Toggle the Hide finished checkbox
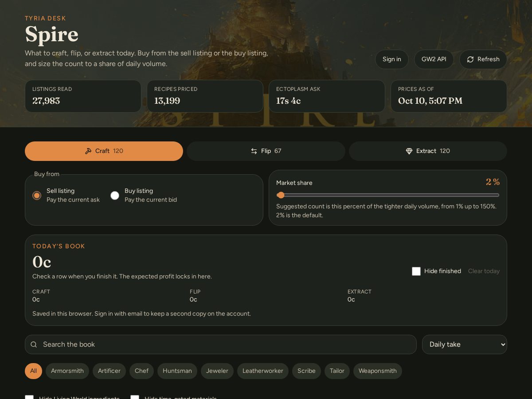 [416, 271]
